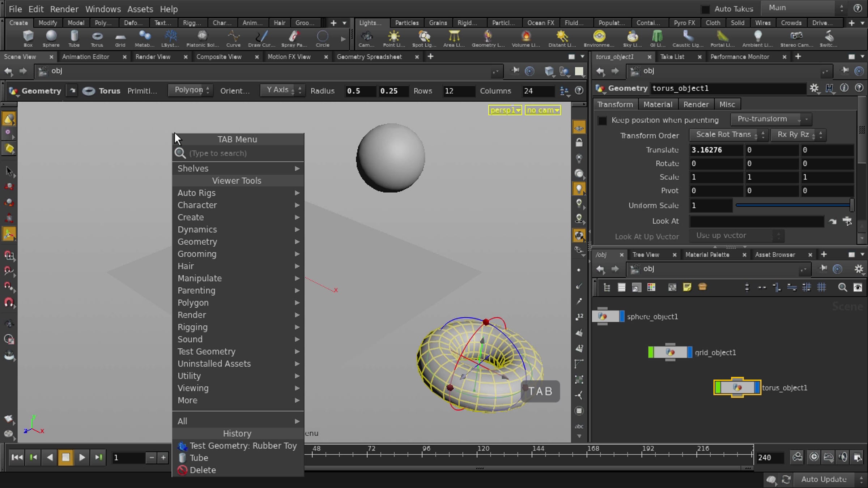Click the Rows value field

pyautogui.click(x=459, y=91)
